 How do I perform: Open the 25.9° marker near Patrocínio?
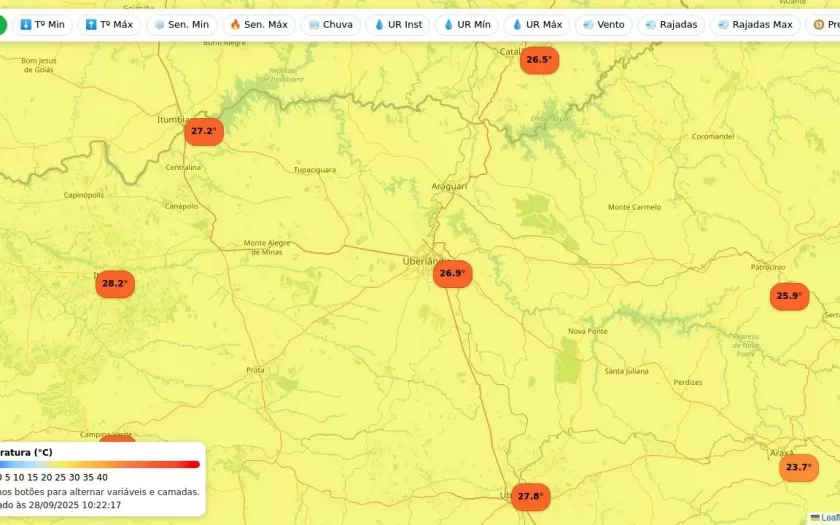tap(789, 295)
